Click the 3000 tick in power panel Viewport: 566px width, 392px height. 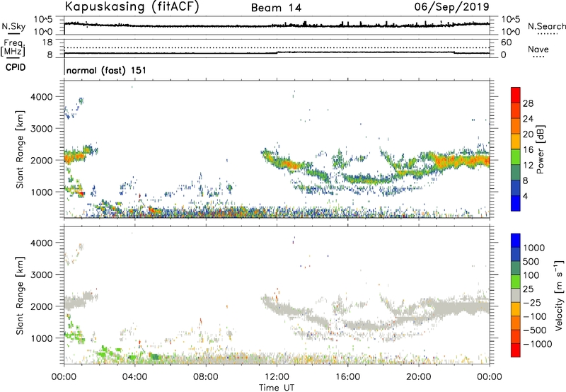[41, 129]
